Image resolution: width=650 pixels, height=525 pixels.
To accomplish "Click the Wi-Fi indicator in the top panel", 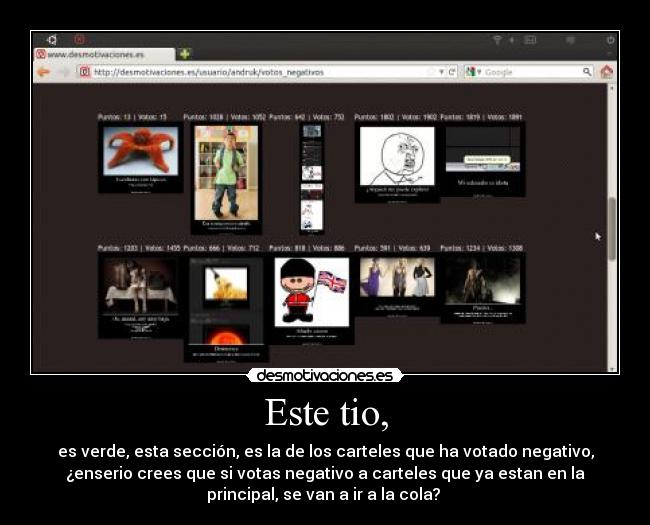I will tap(497, 40).
